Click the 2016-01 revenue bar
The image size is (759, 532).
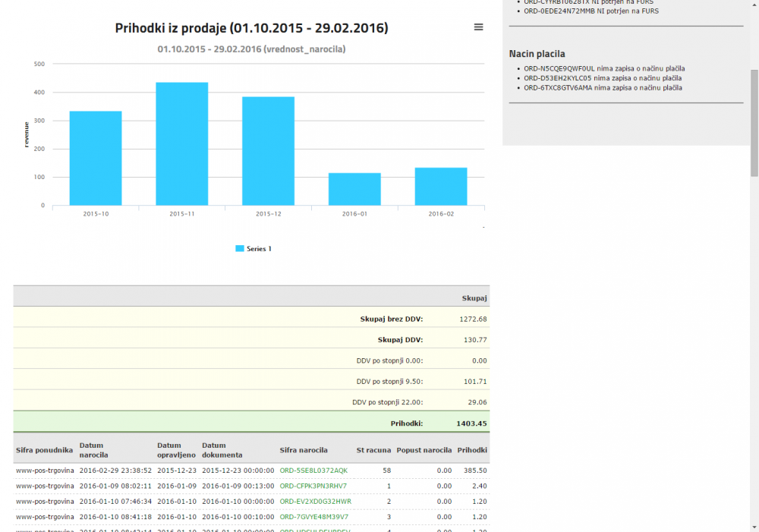[x=354, y=189]
